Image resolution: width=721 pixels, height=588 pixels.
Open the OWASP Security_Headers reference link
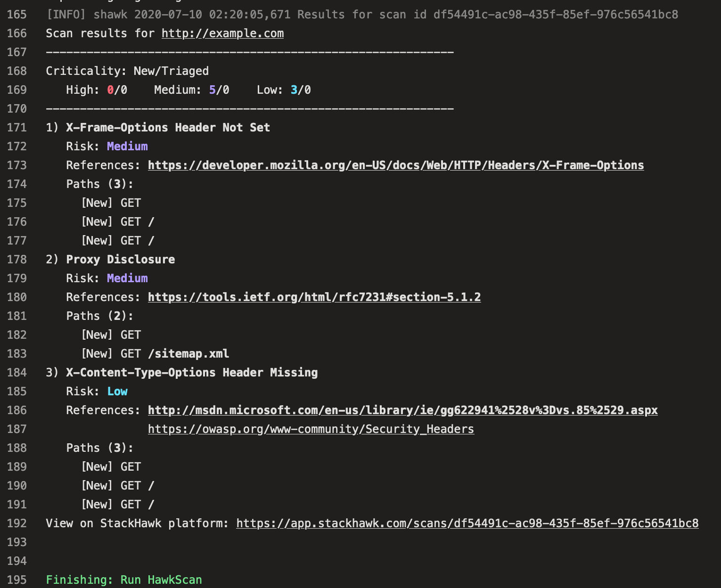tap(311, 429)
